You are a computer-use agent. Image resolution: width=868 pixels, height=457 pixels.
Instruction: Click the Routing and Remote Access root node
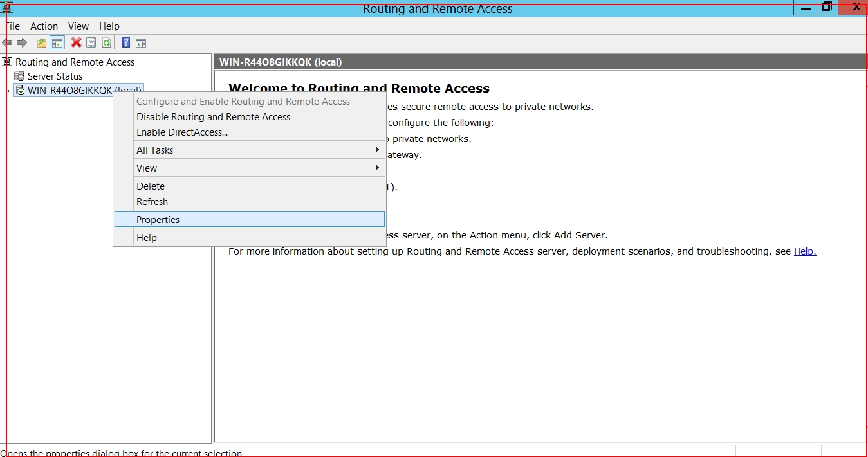(75, 62)
